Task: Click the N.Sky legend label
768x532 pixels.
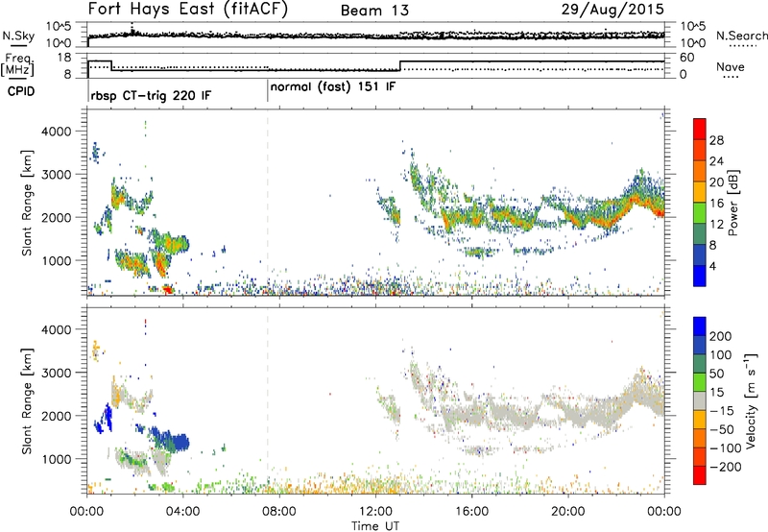Action: pyautogui.click(x=18, y=36)
